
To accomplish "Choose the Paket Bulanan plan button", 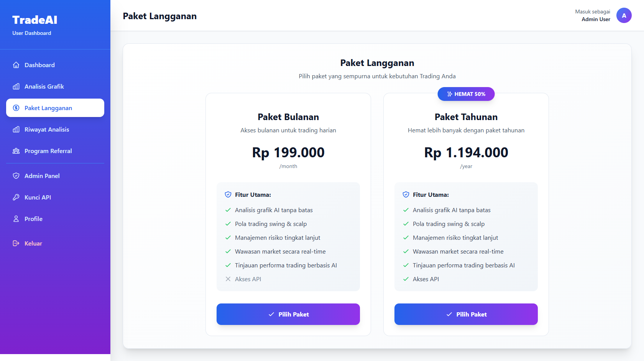I will coord(288,314).
